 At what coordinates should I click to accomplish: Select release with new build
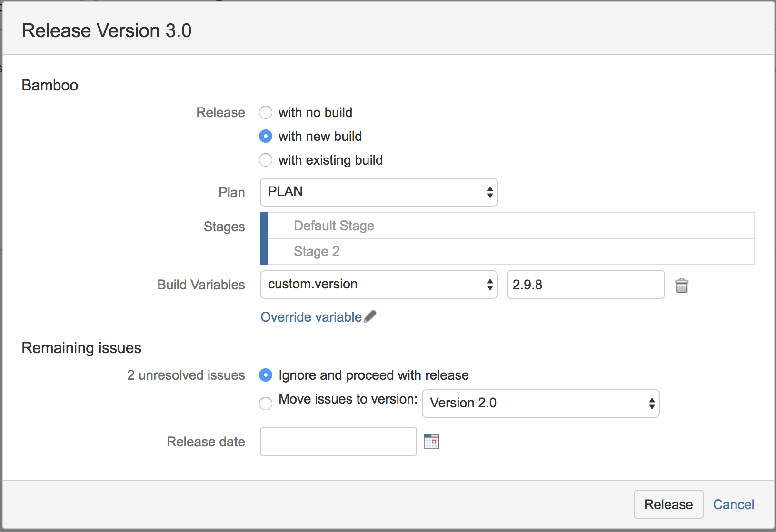click(x=266, y=136)
